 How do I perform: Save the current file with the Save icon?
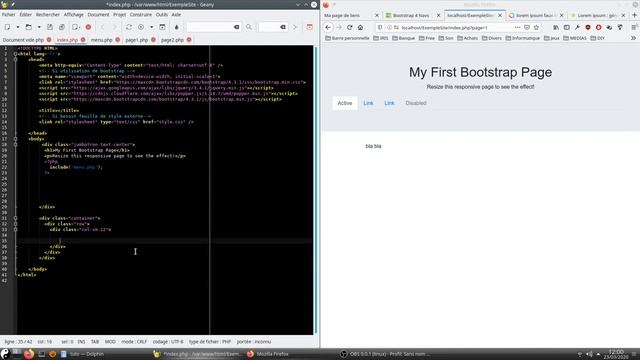tap(50, 27)
